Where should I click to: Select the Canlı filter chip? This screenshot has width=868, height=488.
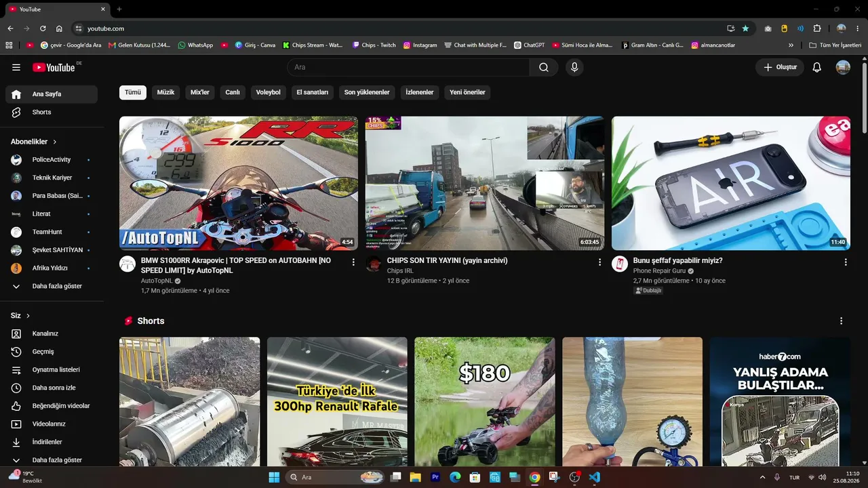click(x=233, y=92)
